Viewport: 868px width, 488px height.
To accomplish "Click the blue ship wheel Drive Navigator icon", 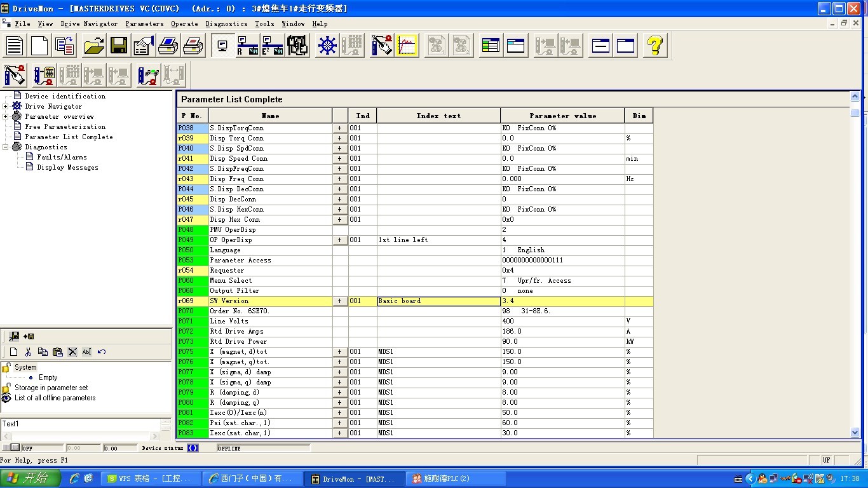I will pyautogui.click(x=327, y=46).
